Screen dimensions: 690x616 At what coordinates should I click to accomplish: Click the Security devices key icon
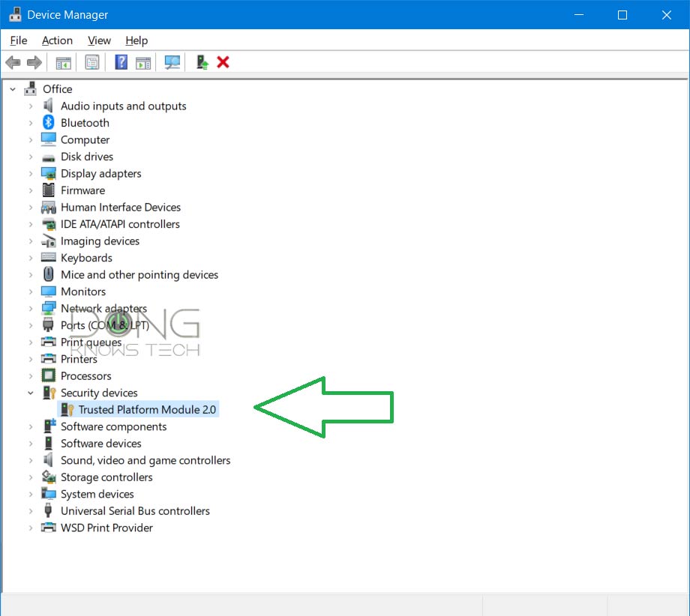tap(49, 392)
